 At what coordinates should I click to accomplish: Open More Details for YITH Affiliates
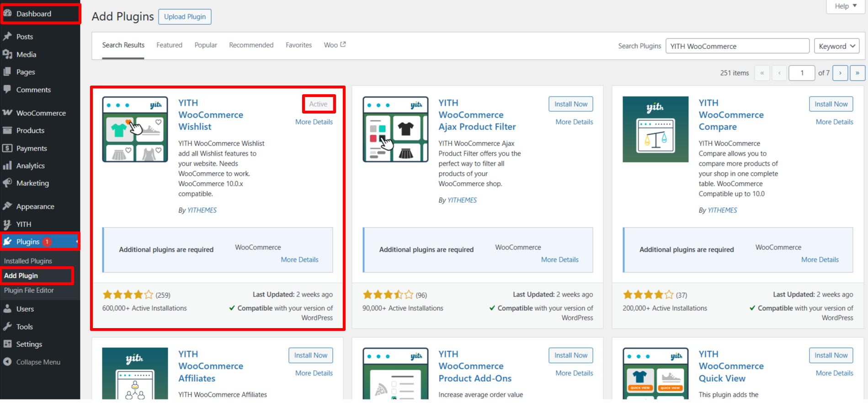point(314,373)
